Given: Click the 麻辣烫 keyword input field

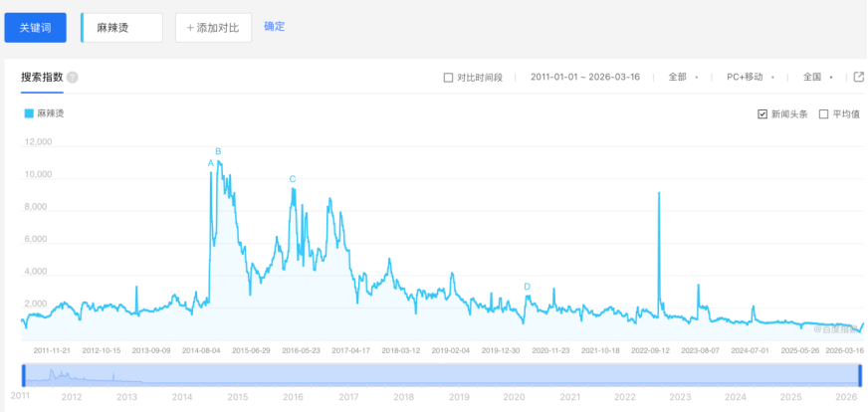Looking at the screenshot, I should coord(122,28).
